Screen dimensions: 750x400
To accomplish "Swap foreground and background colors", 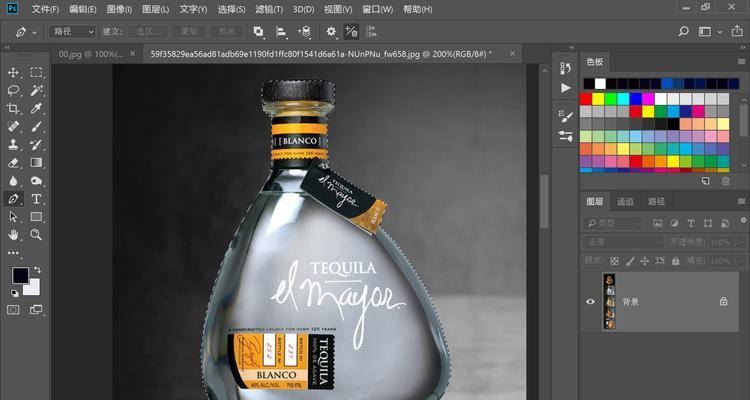I will (x=38, y=270).
